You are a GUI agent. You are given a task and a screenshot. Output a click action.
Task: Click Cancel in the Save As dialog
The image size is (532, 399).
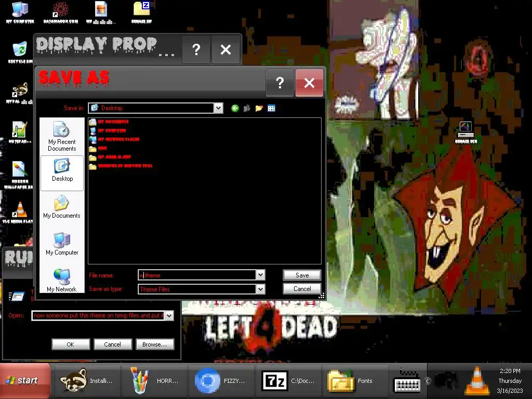[x=302, y=289]
